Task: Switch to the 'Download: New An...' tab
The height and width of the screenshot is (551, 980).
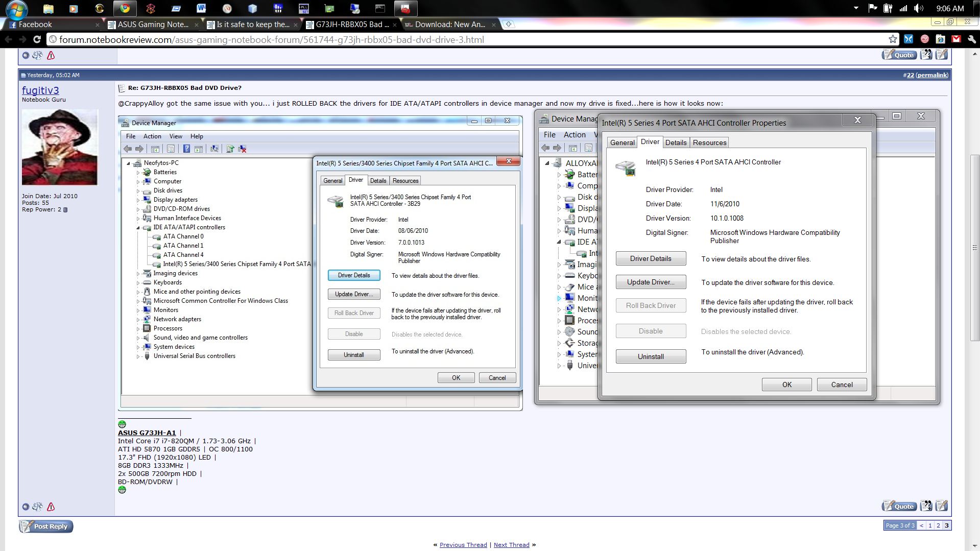Action: point(450,24)
